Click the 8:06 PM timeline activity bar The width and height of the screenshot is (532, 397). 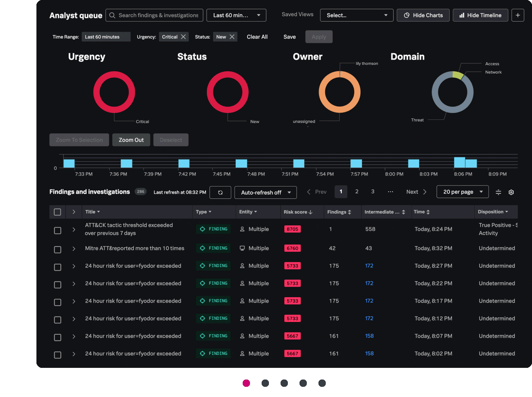point(459,162)
